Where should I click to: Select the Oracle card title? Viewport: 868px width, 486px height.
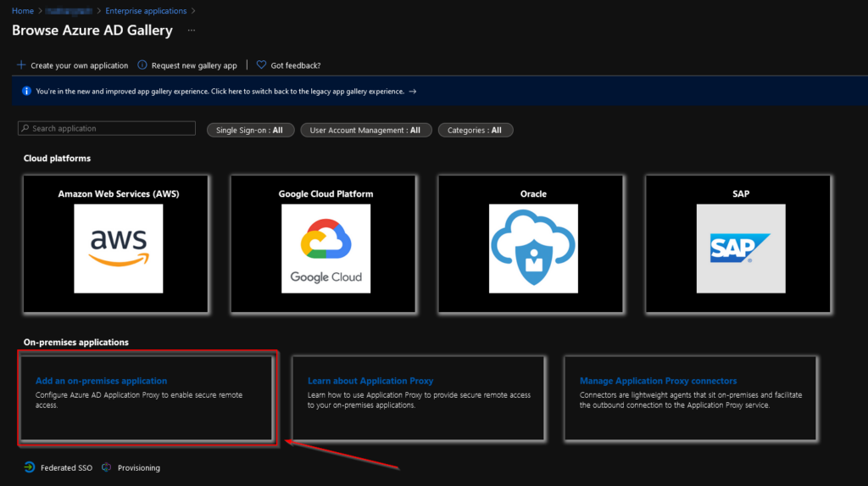(x=533, y=194)
